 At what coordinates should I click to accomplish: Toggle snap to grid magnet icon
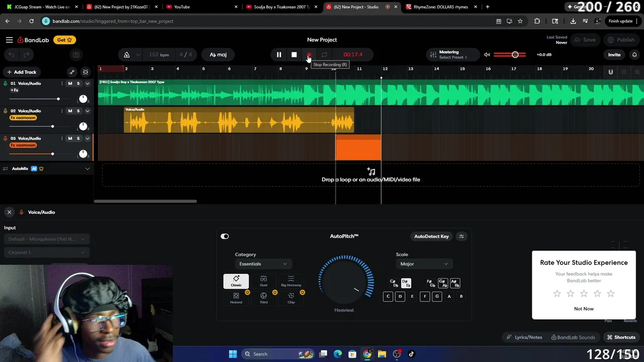click(x=610, y=72)
